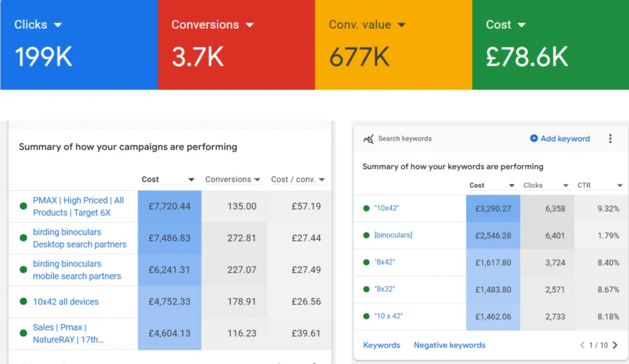Change the campaigns Cost / conv. column dropdown
Viewport: 629px width, 364px height.
coord(322,180)
